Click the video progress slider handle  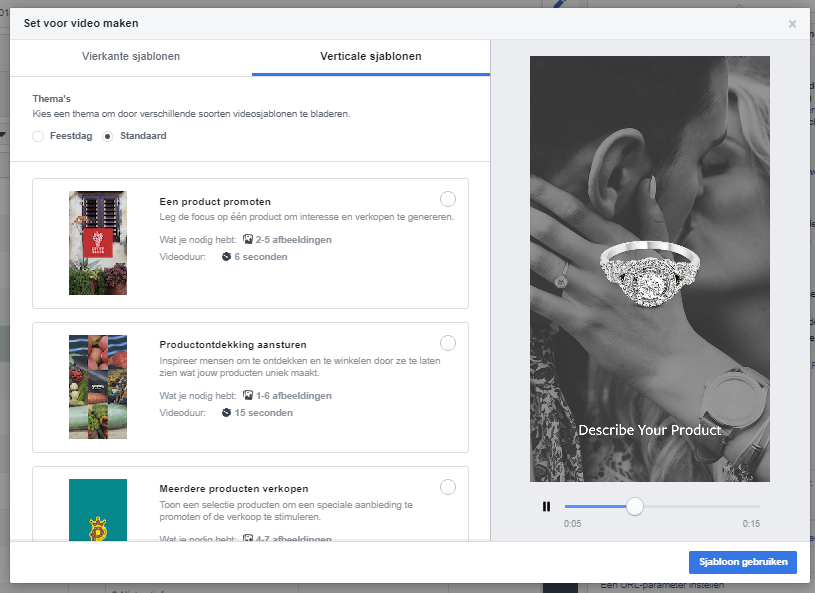[634, 507]
